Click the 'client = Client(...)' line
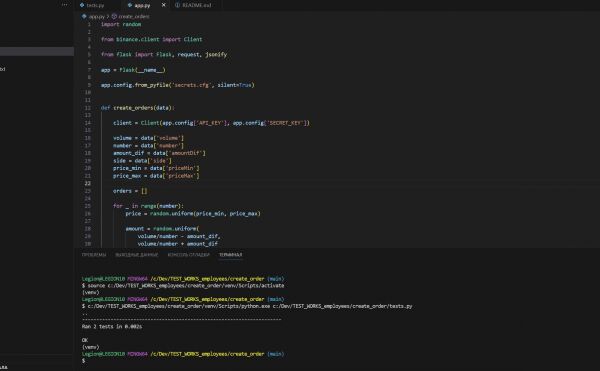Image resolution: width=600 pixels, height=371 pixels. click(211, 123)
